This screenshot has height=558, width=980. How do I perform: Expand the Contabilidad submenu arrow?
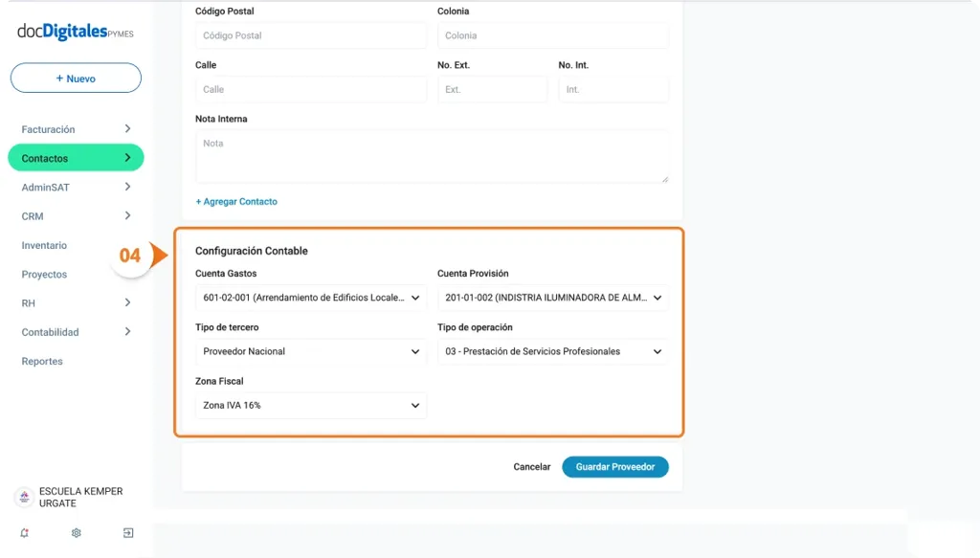point(128,332)
